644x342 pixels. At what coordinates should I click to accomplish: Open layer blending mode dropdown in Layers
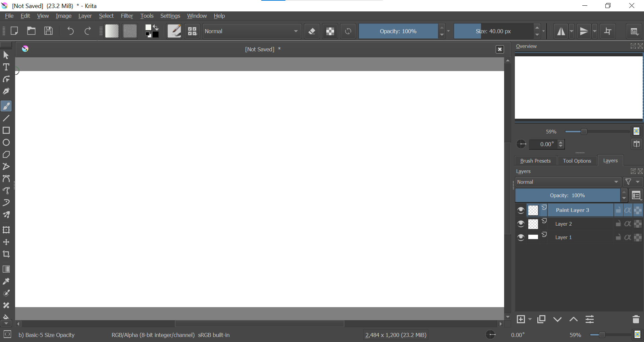[568, 182]
